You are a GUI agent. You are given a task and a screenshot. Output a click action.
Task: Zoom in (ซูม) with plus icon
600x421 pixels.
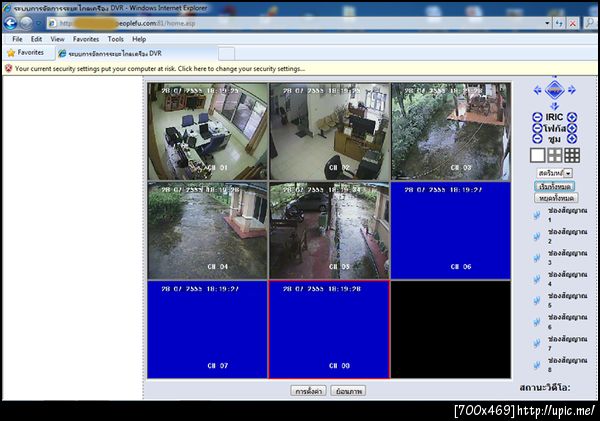(572, 139)
